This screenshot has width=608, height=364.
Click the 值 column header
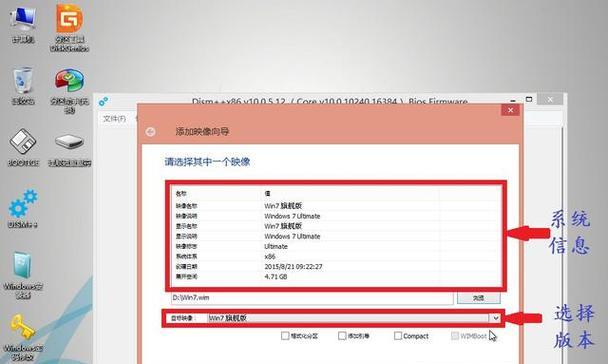(x=351, y=193)
